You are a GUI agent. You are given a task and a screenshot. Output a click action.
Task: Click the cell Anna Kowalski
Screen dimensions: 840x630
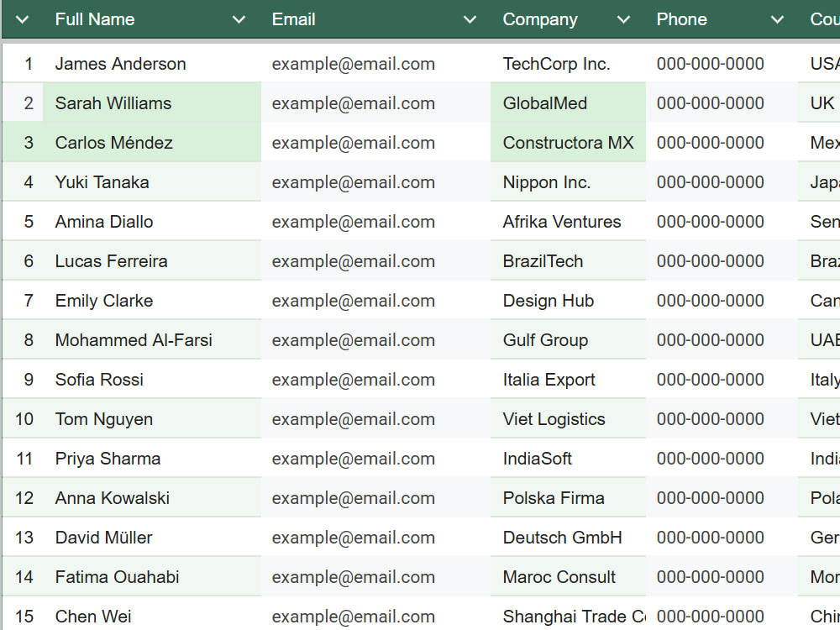point(152,497)
